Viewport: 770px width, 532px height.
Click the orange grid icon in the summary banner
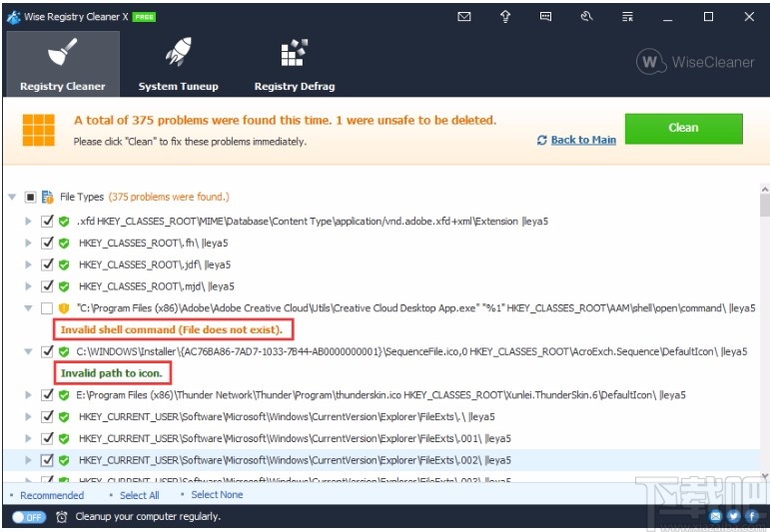pos(38,130)
